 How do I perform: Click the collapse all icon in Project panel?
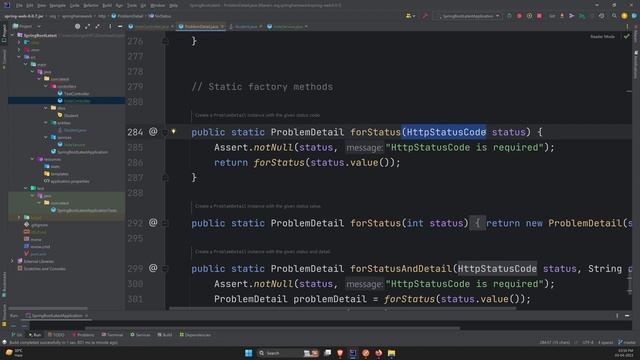tap(97, 27)
